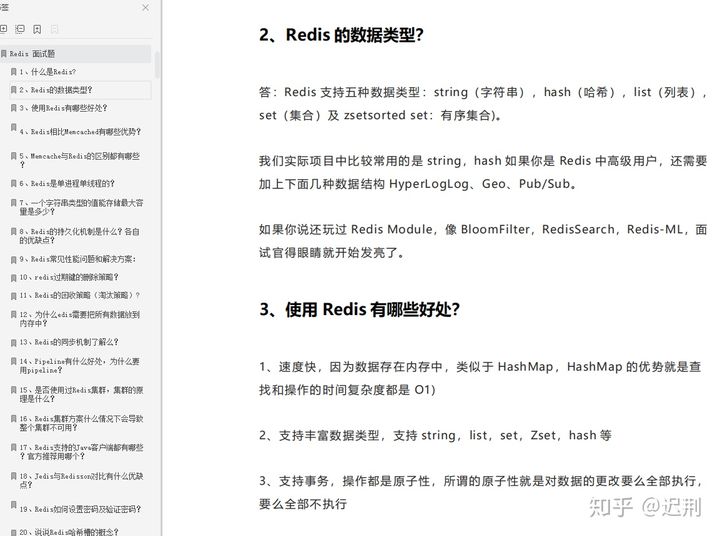Viewport: 720px width, 536px height.
Task: Expand all bookmarks with the plus icon
Action: pos(3,29)
